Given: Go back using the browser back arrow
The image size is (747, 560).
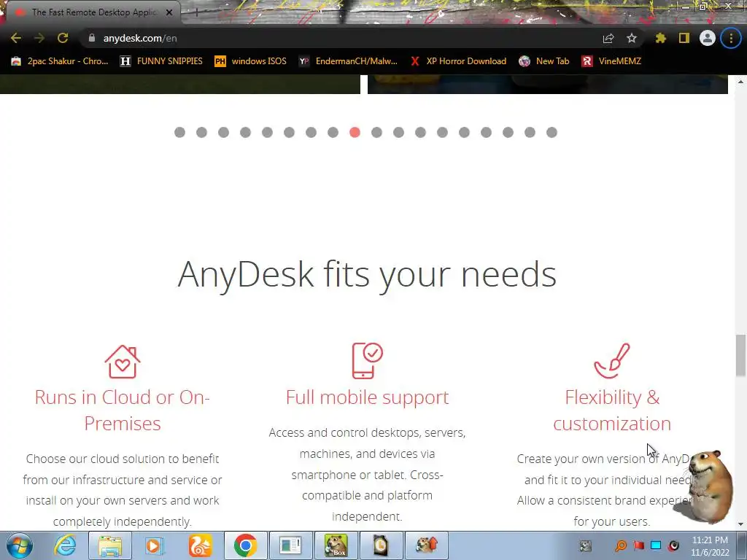Looking at the screenshot, I should [16, 38].
